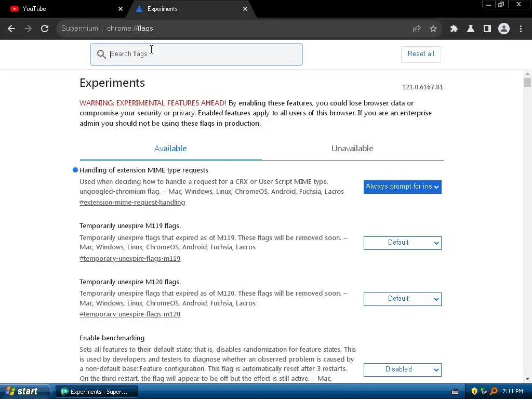
Task: Click the vertical scrollbar thumb
Action: tap(527, 83)
